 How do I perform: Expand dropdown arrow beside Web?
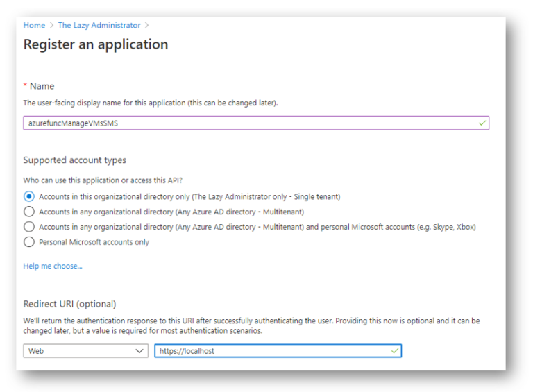[139, 351]
